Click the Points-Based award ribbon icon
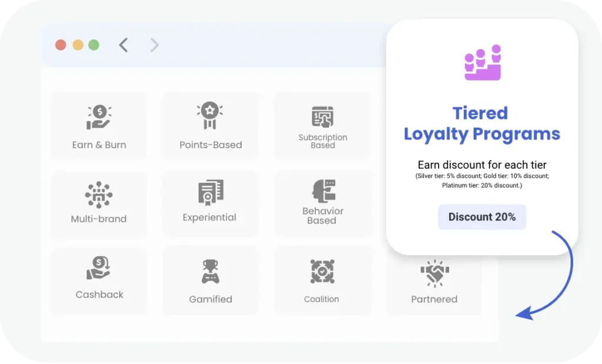The height and width of the screenshot is (364, 602). pos(210,115)
